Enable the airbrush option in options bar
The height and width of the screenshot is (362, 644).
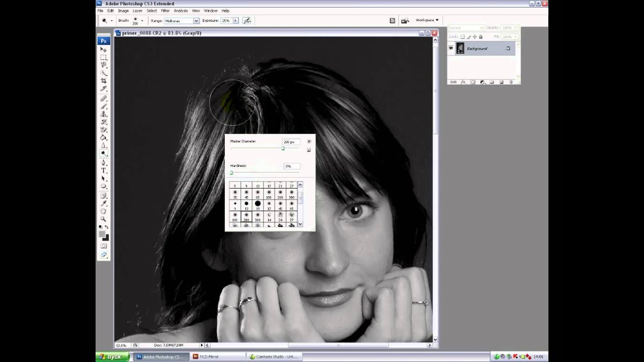(x=247, y=21)
